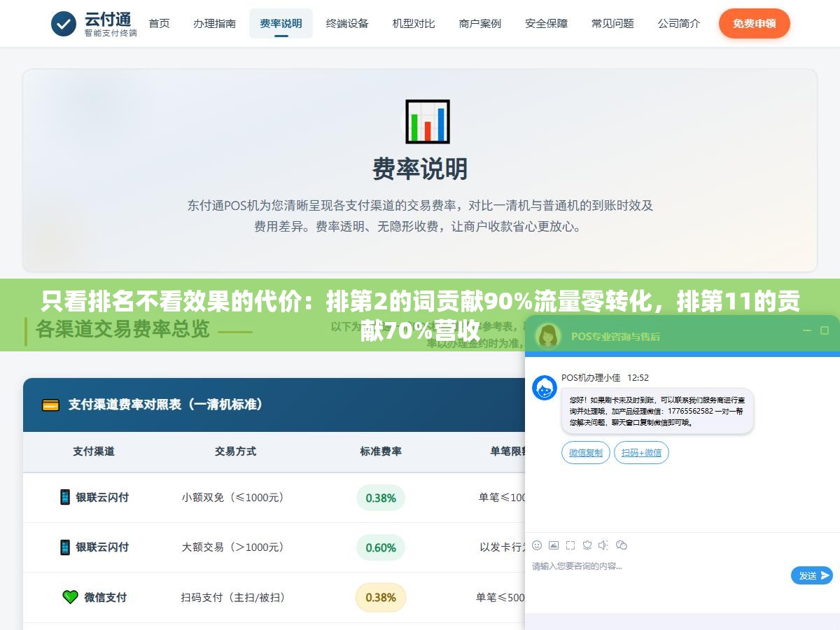Screen dimensions: 840x630
Task: Click the WeChat icon in chat toolbar
Action: pos(621,545)
